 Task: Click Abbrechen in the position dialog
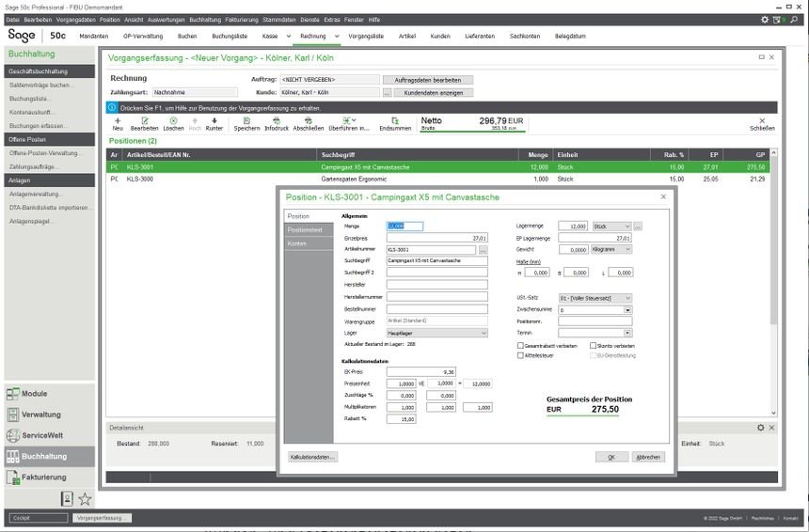pyautogui.click(x=648, y=457)
